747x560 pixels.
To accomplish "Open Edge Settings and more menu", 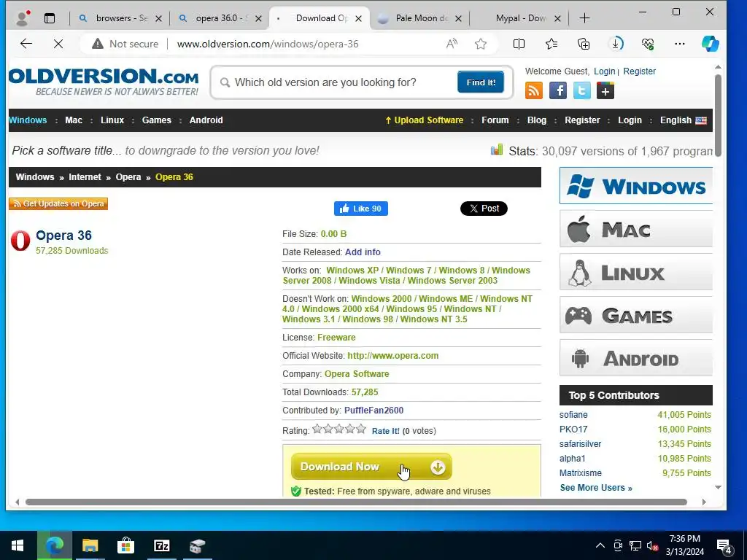I will click(x=680, y=44).
